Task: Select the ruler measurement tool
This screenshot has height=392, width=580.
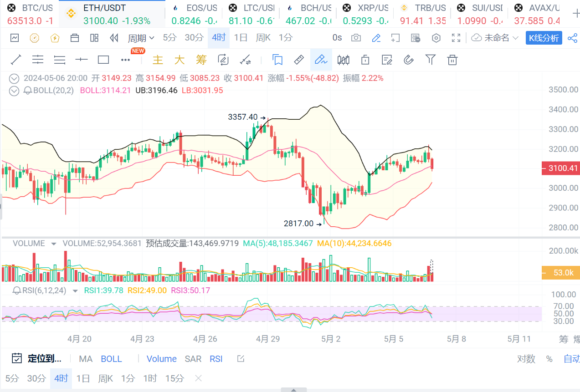Action: 298,60
